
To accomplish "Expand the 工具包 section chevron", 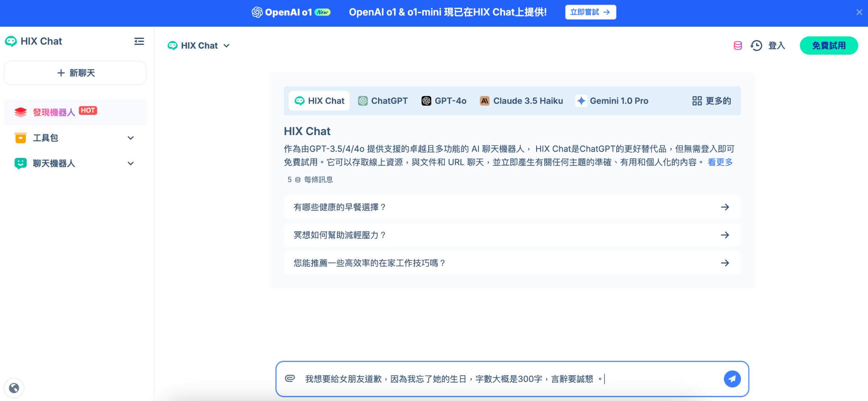I will (x=131, y=138).
